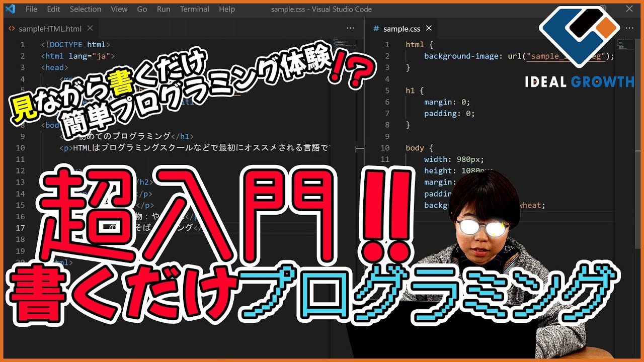
Task: Open More Actions for the left editor group
Action: pyautogui.click(x=351, y=29)
